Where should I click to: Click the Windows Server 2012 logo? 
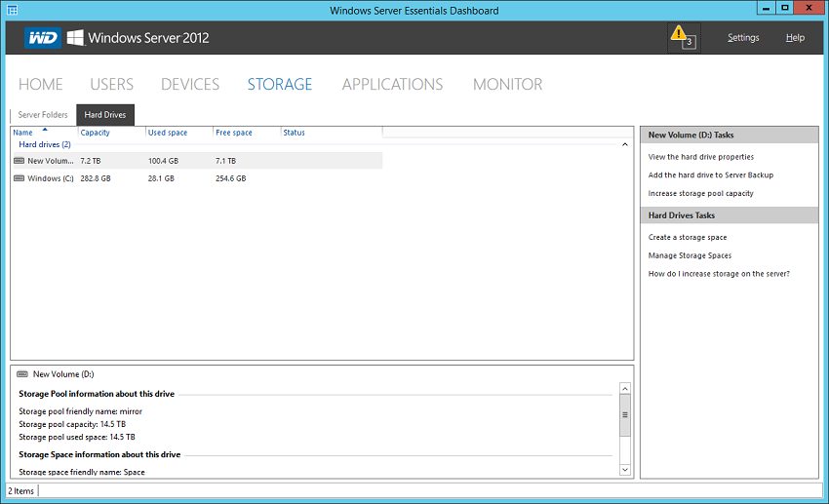coord(138,38)
